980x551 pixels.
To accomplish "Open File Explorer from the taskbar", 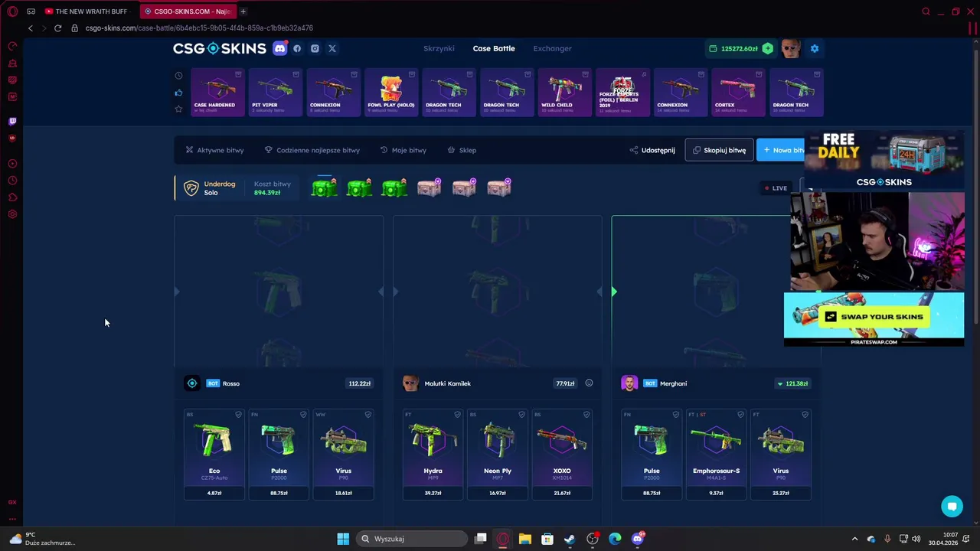I will 525,539.
